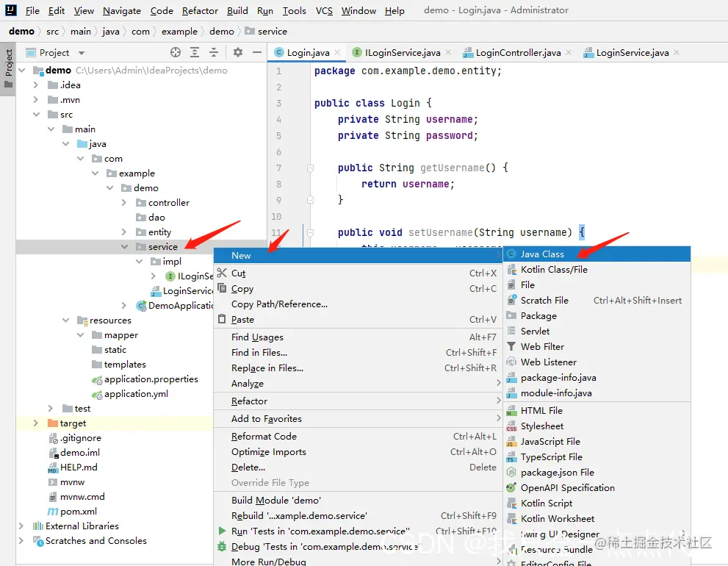This screenshot has width=728, height=566.
Task: Click the Kotlin Worksheet icon
Action: [511, 519]
